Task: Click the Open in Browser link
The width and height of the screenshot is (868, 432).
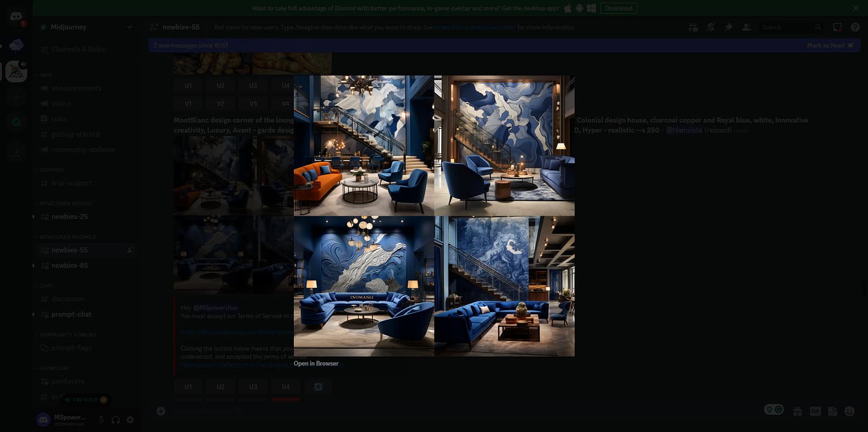Action: [x=315, y=363]
